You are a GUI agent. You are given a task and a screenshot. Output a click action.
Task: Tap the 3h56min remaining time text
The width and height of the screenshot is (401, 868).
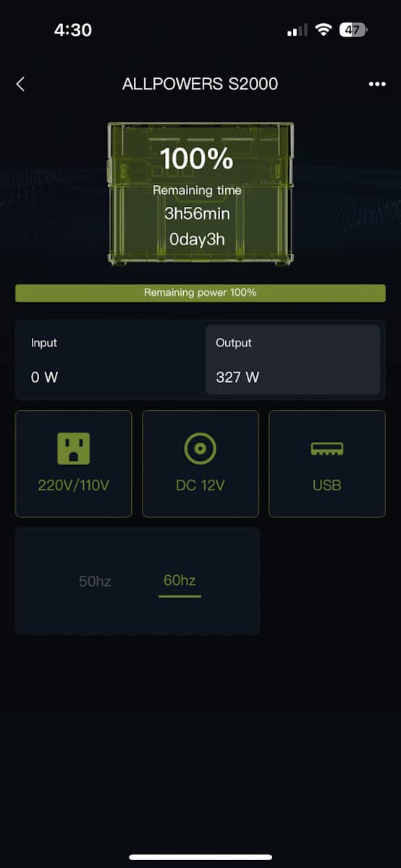[x=197, y=214]
